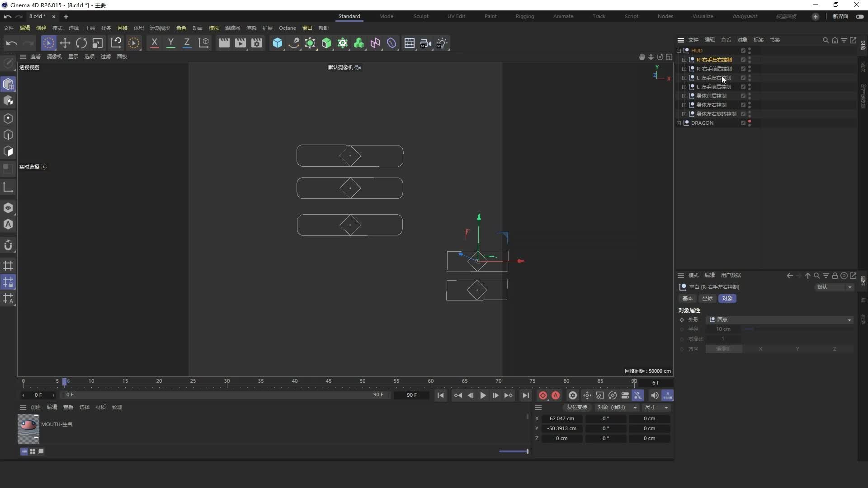The height and width of the screenshot is (488, 868).
Task: Open the 文件 menu in main menu bar
Action: pos(9,28)
